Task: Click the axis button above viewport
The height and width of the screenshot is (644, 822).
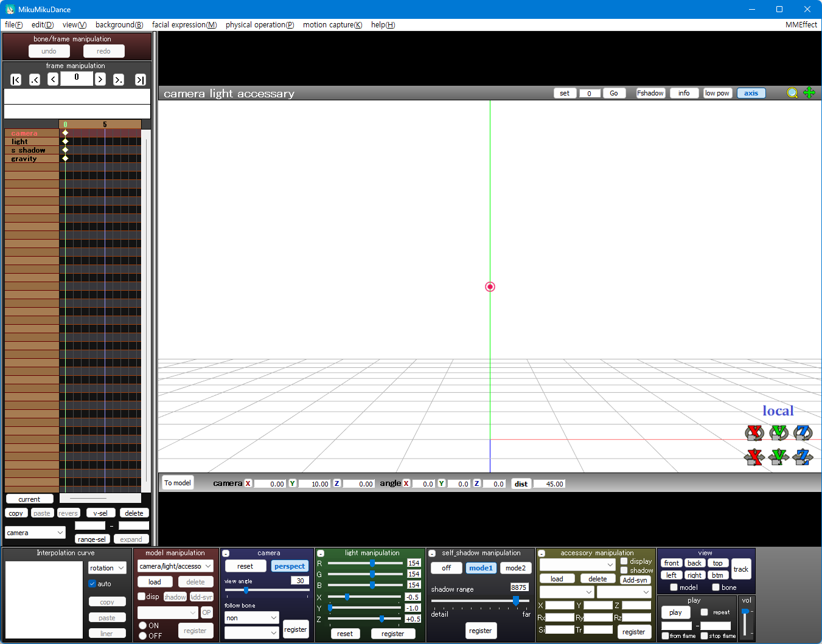Action: [x=751, y=93]
